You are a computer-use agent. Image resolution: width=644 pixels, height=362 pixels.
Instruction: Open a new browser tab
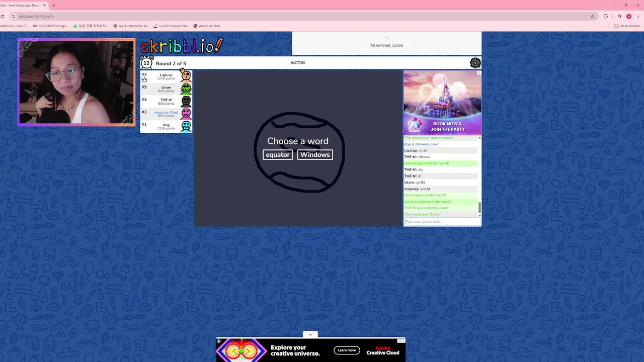point(54,6)
